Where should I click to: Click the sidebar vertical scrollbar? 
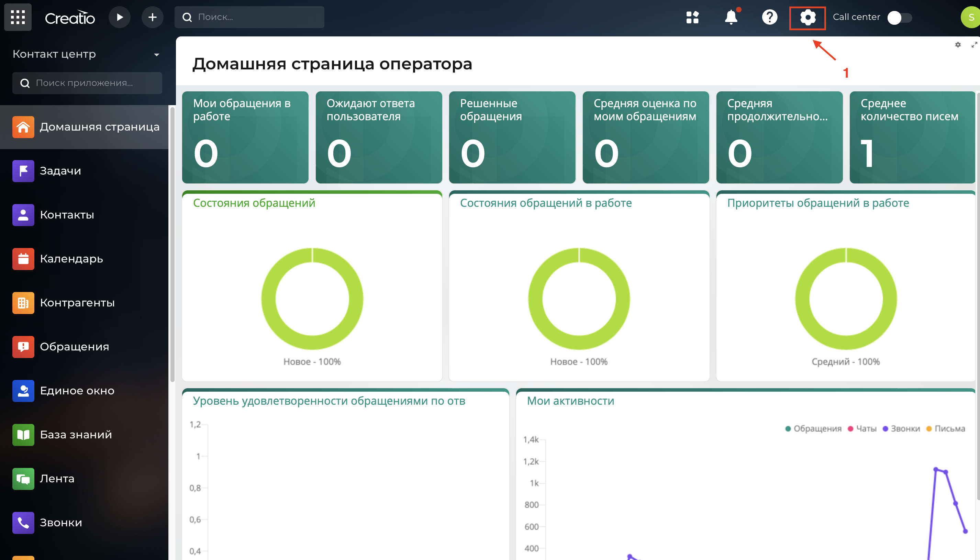(x=172, y=245)
